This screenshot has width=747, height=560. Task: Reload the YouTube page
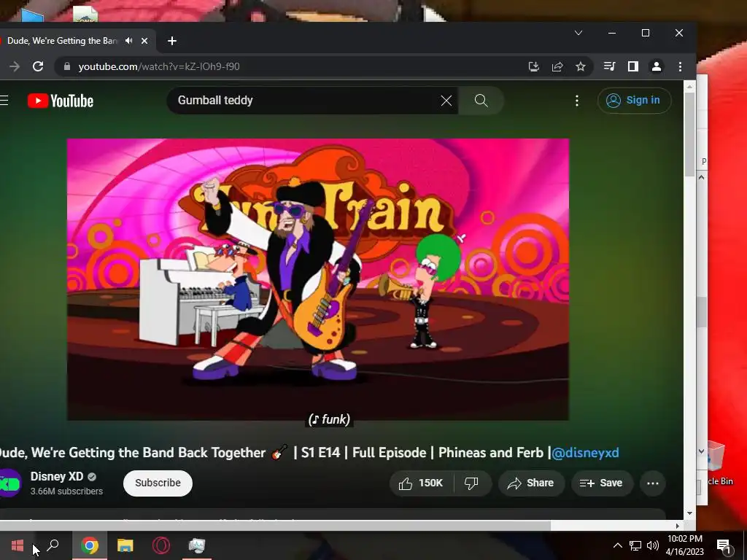tap(38, 66)
